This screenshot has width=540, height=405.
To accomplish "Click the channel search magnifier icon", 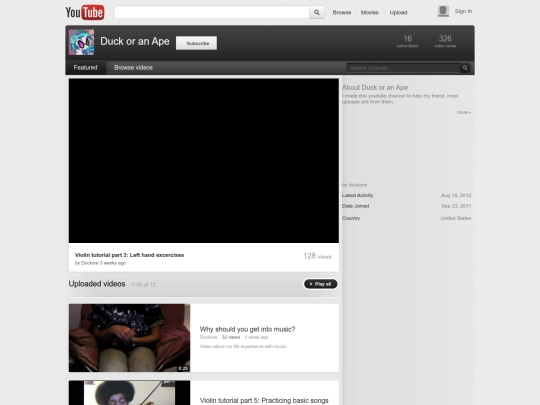I will click(465, 68).
